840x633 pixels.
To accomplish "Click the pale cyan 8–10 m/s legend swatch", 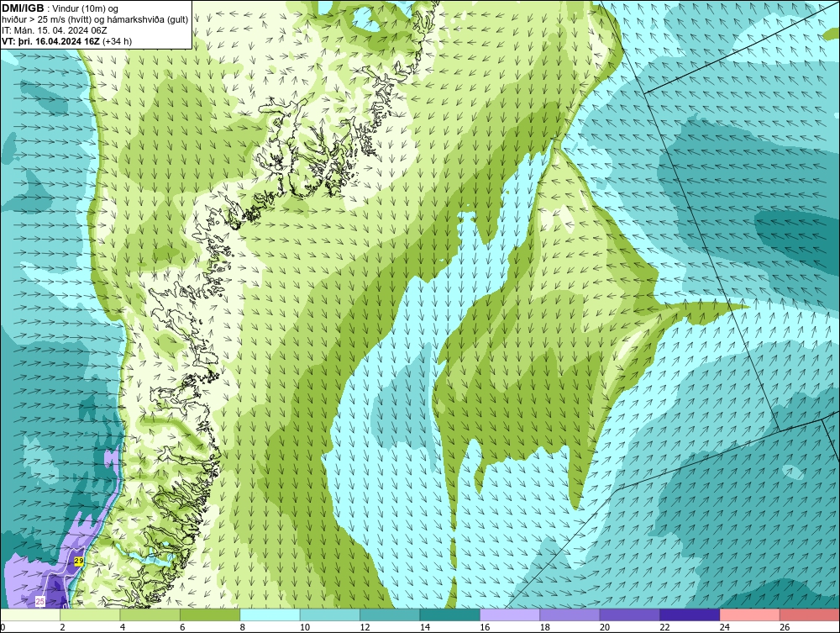I will click(270, 615).
